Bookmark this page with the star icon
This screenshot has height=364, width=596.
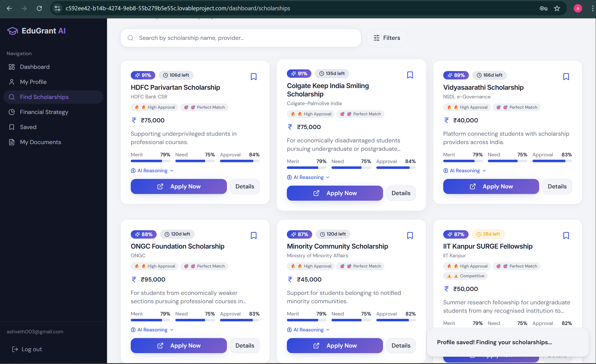coord(557,8)
